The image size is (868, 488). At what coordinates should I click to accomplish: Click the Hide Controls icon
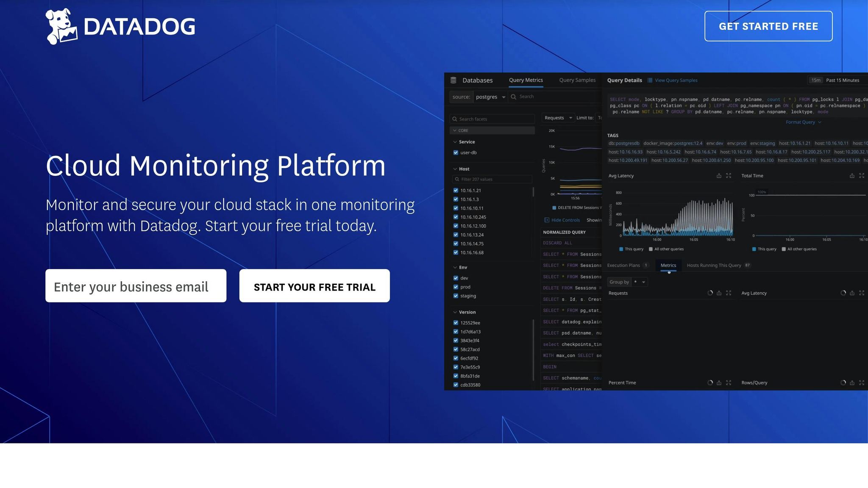coord(547,220)
